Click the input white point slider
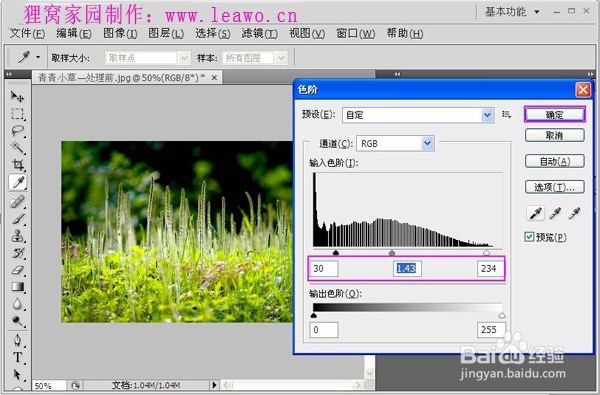600x395 pixels. (x=486, y=252)
